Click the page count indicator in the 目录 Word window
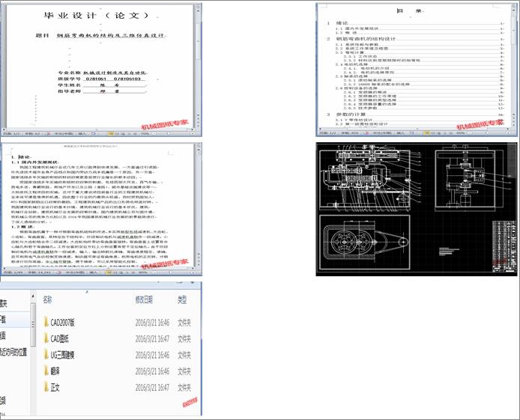The image size is (520, 420). pos(327,133)
